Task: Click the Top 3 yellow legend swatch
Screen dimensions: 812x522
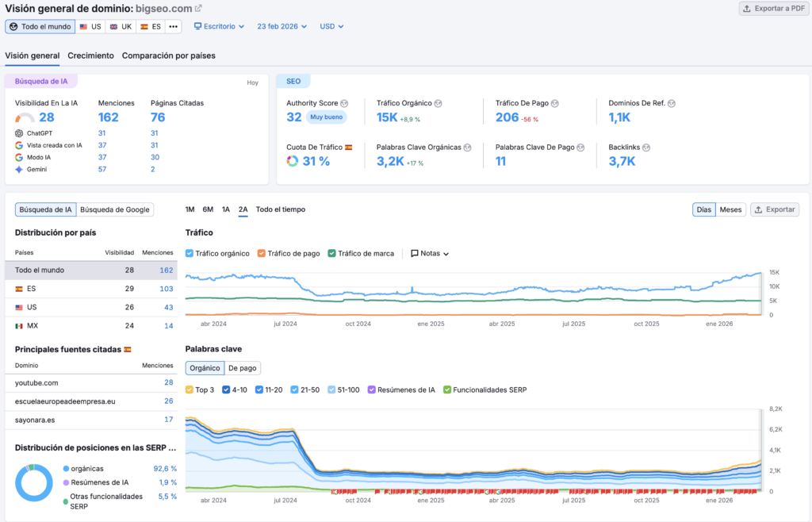Action: 190,390
